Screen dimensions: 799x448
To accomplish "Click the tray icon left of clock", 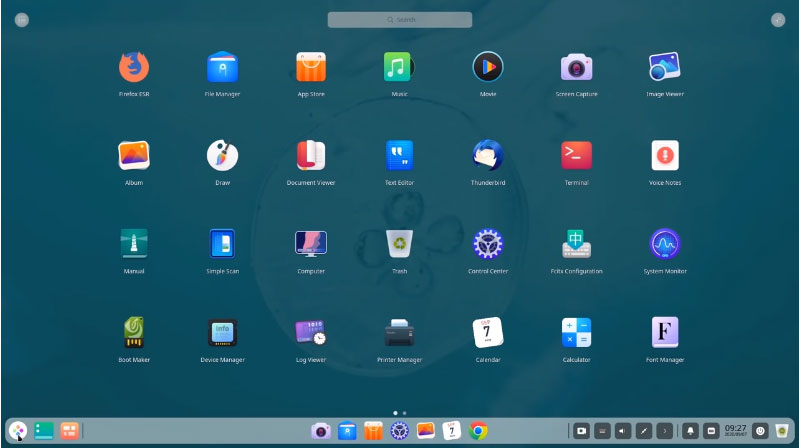I will pos(711,431).
